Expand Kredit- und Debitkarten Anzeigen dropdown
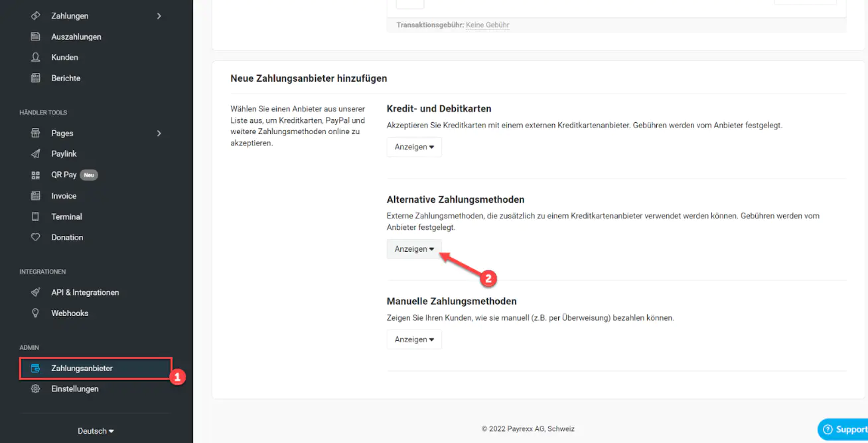The width and height of the screenshot is (868, 443). [x=414, y=147]
